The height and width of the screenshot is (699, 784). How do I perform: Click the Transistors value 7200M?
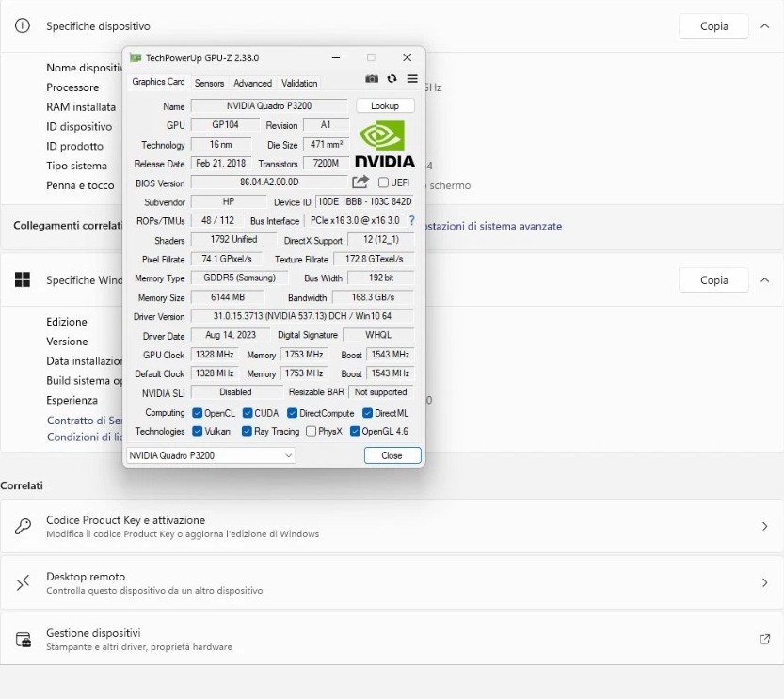click(326, 163)
